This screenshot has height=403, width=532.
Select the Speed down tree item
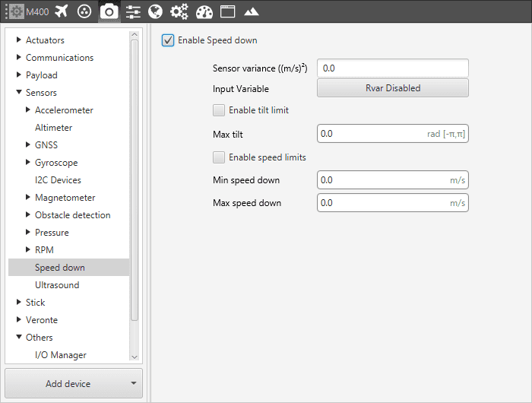[69, 268]
